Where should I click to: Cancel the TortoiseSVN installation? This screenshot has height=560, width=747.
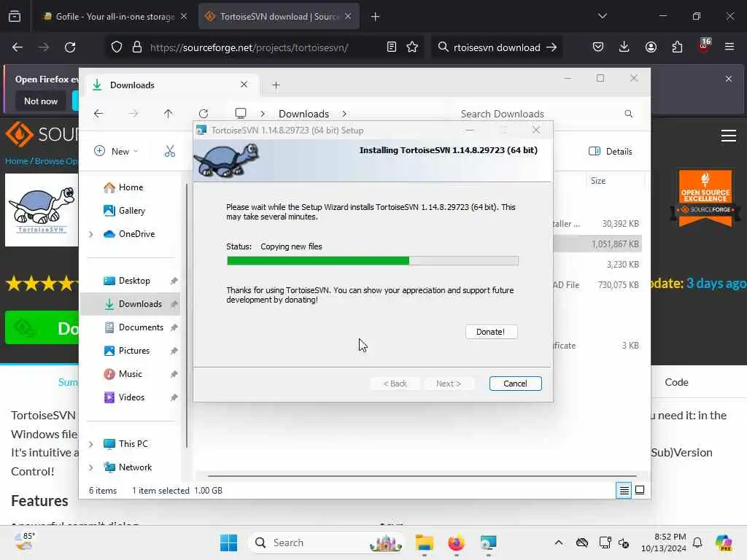515,384
